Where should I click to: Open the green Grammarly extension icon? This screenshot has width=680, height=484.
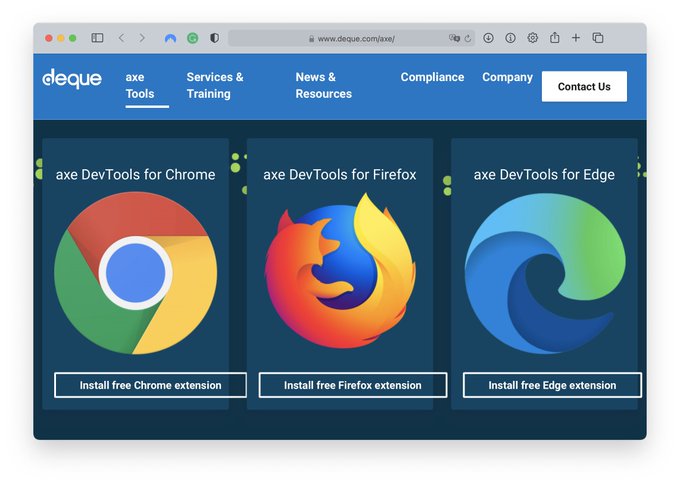(x=193, y=39)
